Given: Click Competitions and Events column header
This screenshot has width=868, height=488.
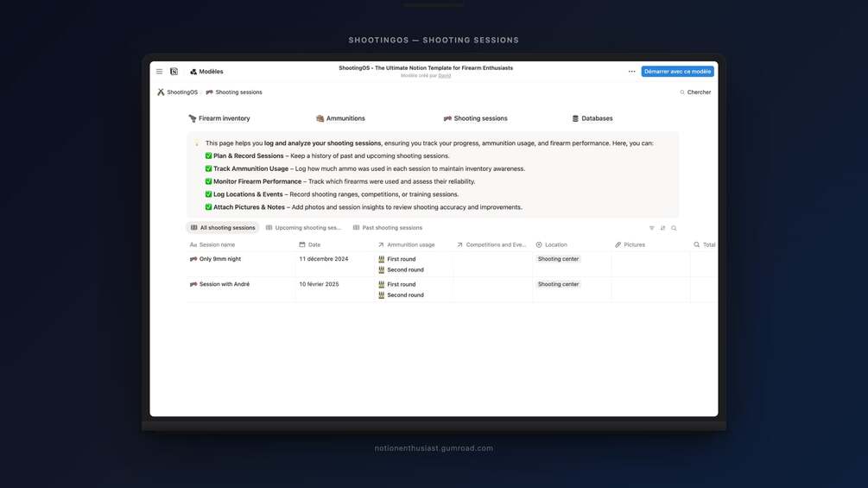Looking at the screenshot, I should [491, 244].
